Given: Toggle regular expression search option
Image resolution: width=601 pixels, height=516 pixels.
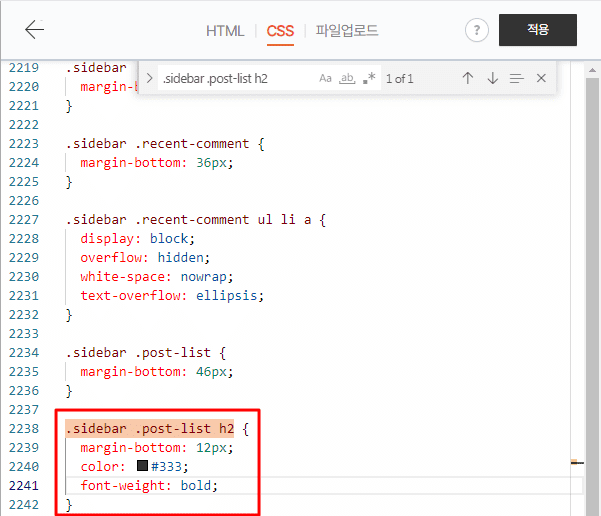Looking at the screenshot, I should (x=369, y=78).
